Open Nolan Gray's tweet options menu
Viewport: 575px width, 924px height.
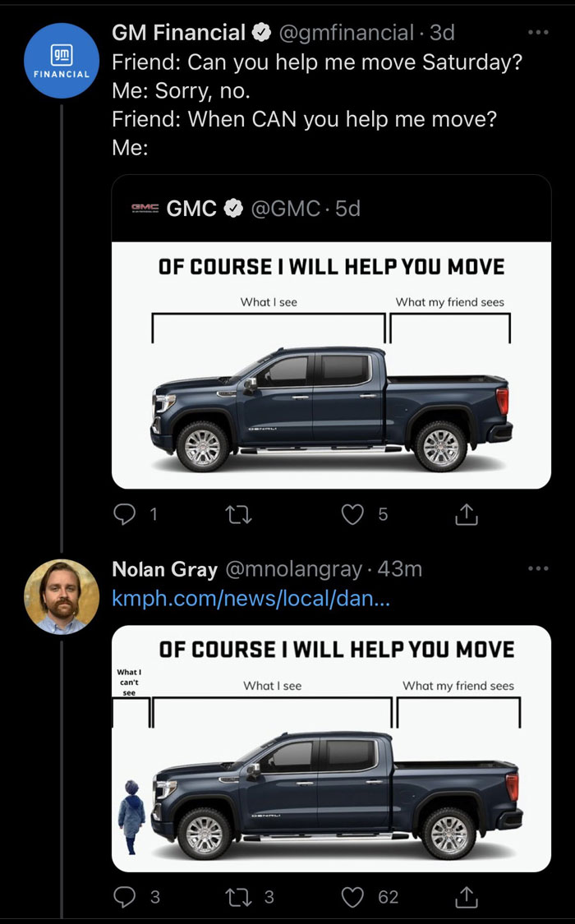[539, 568]
